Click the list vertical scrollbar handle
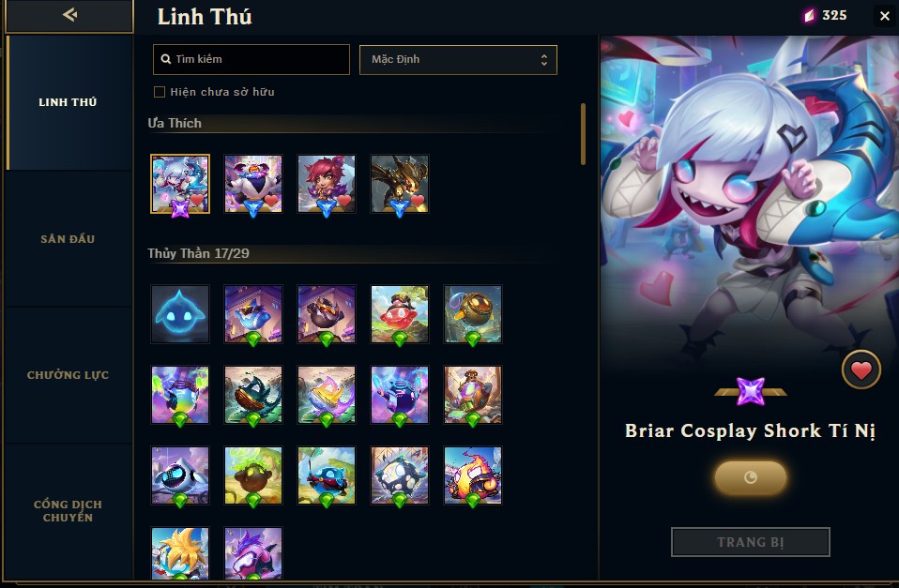 point(583,134)
